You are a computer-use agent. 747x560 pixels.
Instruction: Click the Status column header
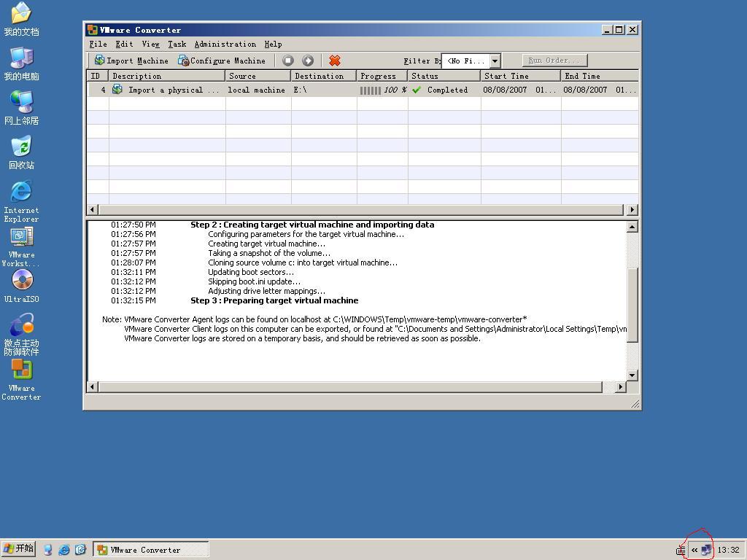pos(444,76)
